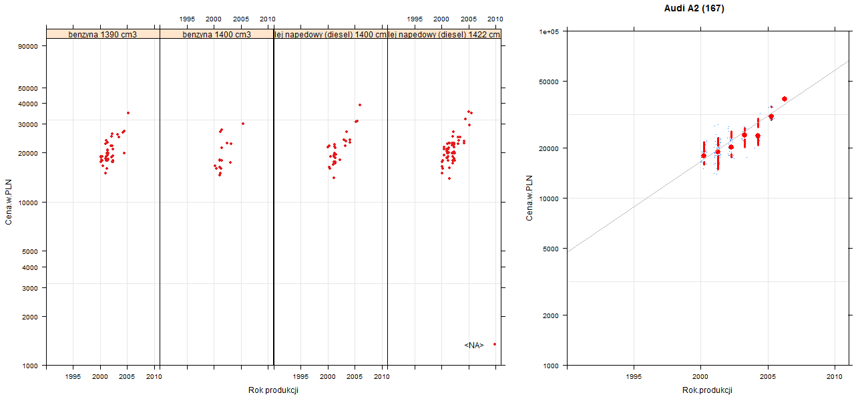Click the "Audi A2 (167)" chart title

[x=694, y=9]
